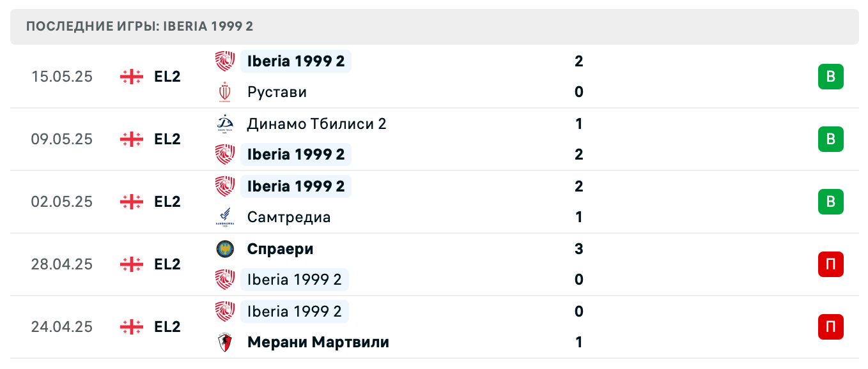Image resolution: width=868 pixels, height=369 pixels.
Task: Open the Мерани Мартвили team link
Action: click(318, 343)
